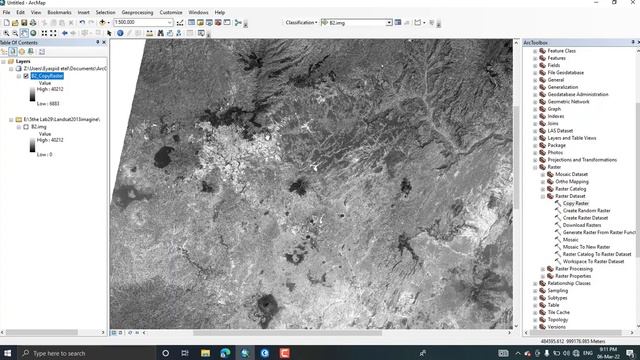Select the Select Elements arrow tool
Screen dimensions: 640x360
pyautogui.click(x=109, y=33)
